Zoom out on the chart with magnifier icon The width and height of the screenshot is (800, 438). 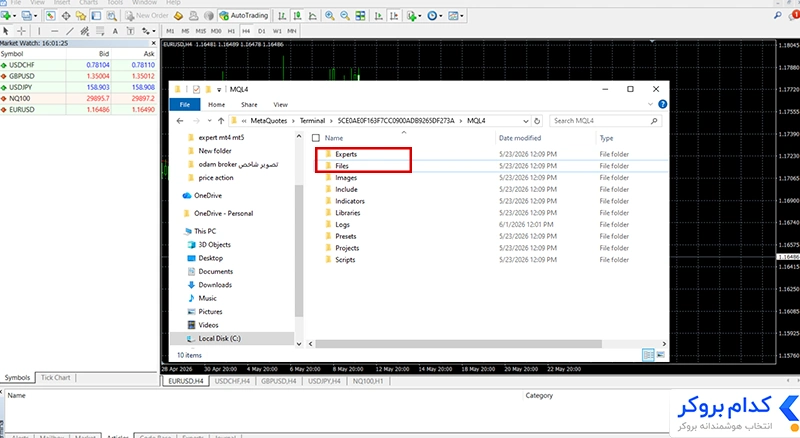345,16
